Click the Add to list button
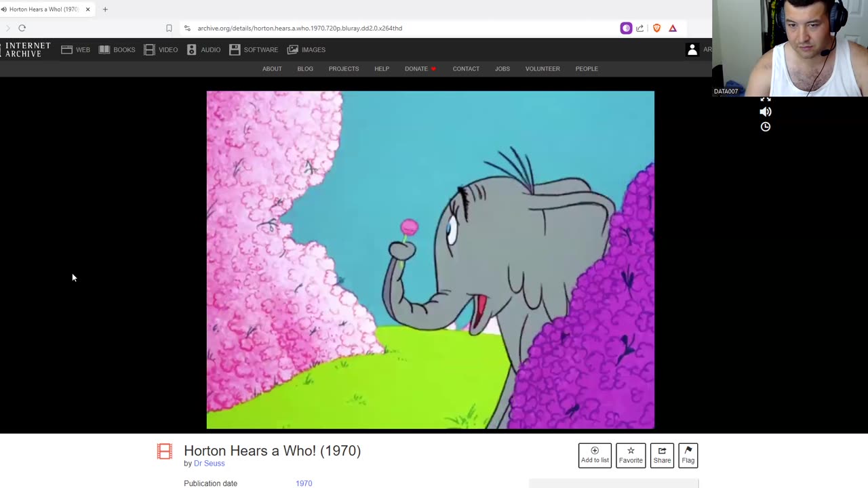The height and width of the screenshot is (488, 868). [x=595, y=455]
